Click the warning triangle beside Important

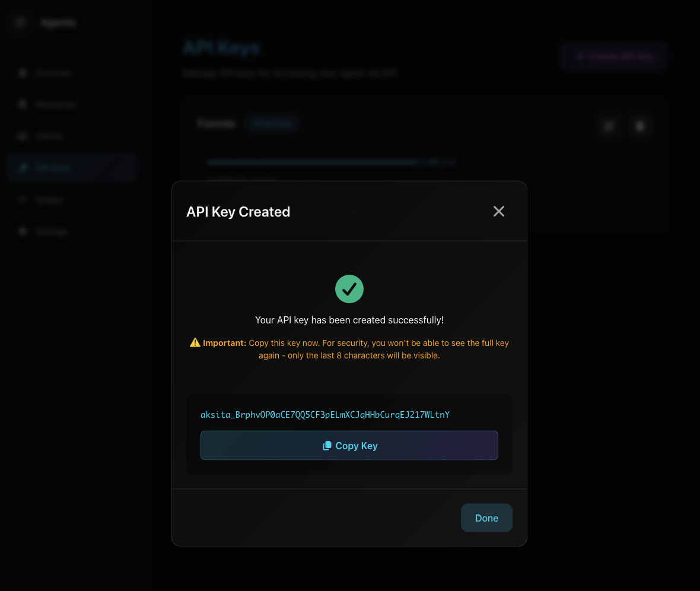tap(194, 342)
